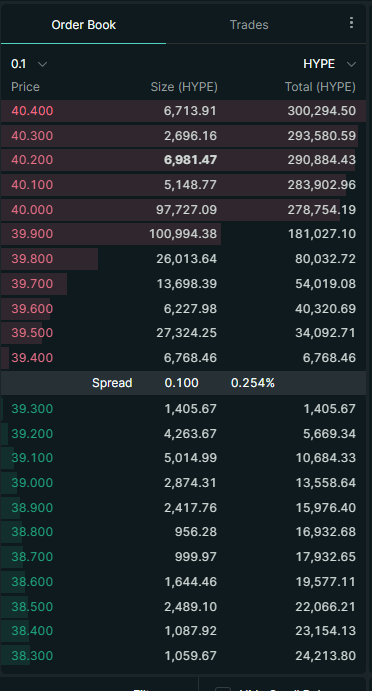Click the 13,698.39 size value
Image resolution: width=372 pixels, height=691 pixels.
pyautogui.click(x=186, y=283)
